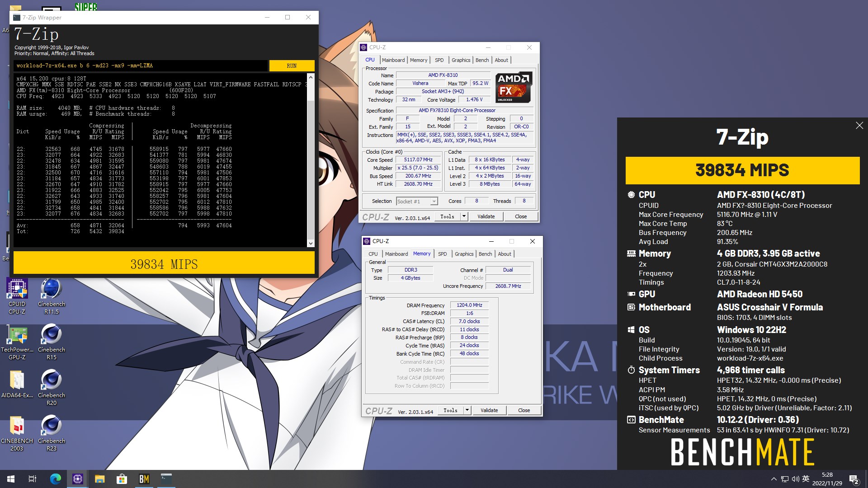Open CPU tab in lower CPU-Z window
This screenshot has height=488, width=868.
373,254
